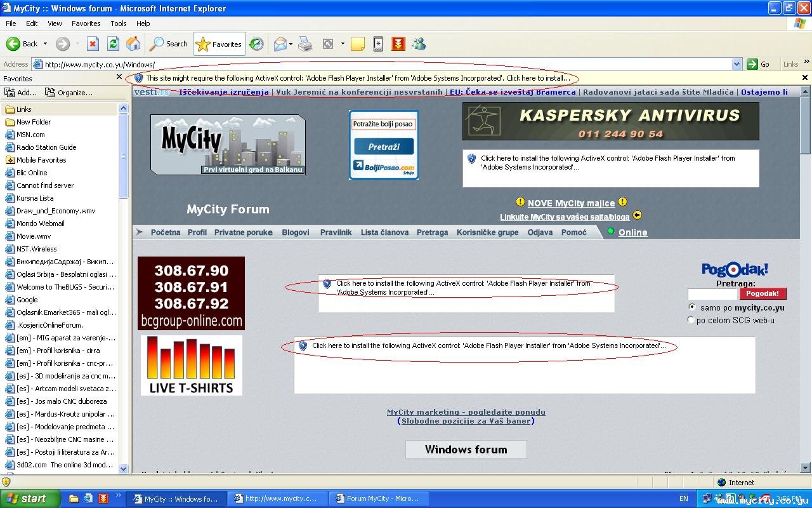812x508 pixels.
Task: Refresh the page with the Refresh icon
Action: [113, 44]
